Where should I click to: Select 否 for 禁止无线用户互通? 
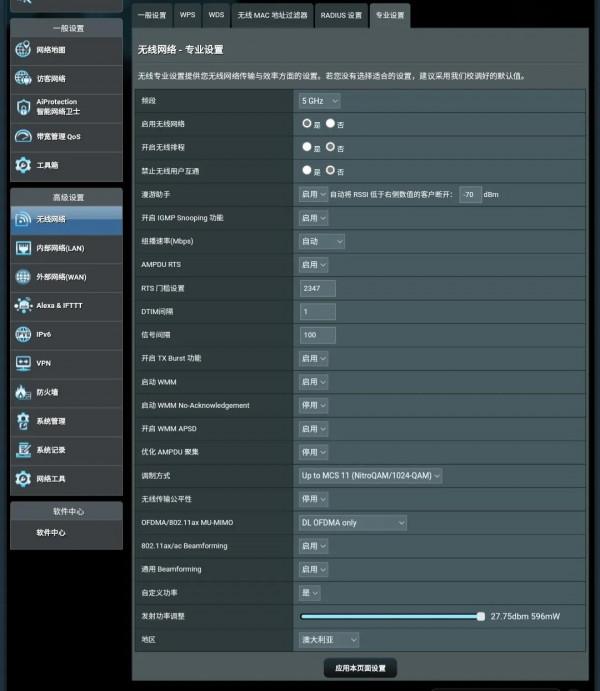click(x=330, y=170)
